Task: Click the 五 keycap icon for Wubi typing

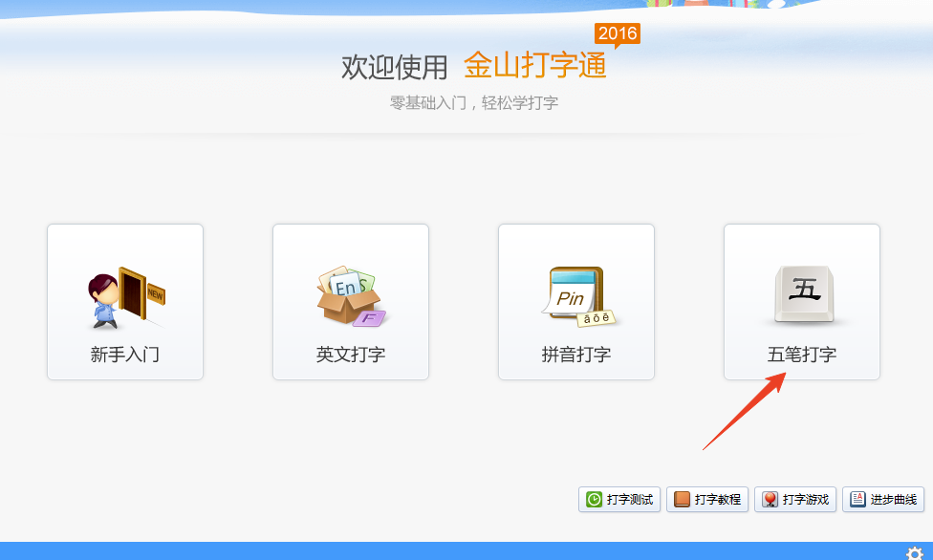Action: point(804,294)
